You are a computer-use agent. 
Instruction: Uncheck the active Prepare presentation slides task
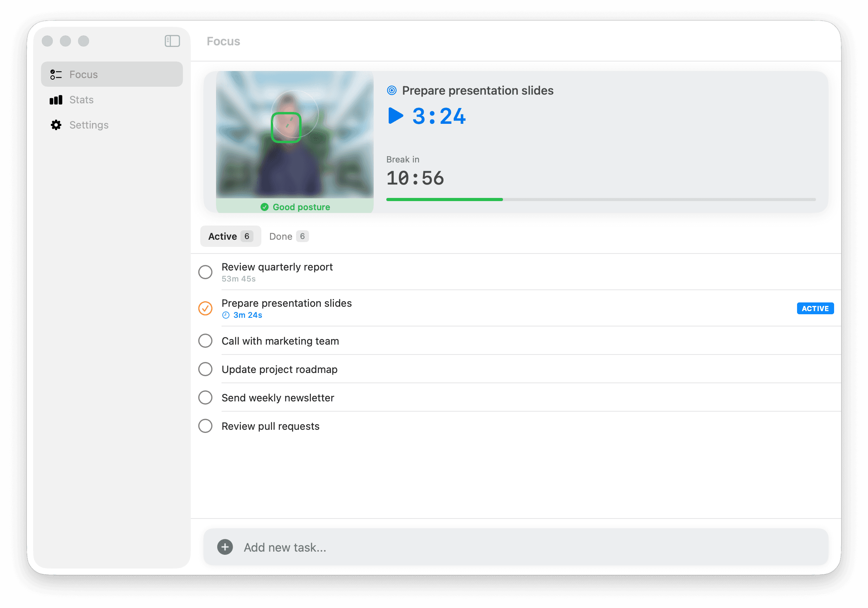[205, 308]
